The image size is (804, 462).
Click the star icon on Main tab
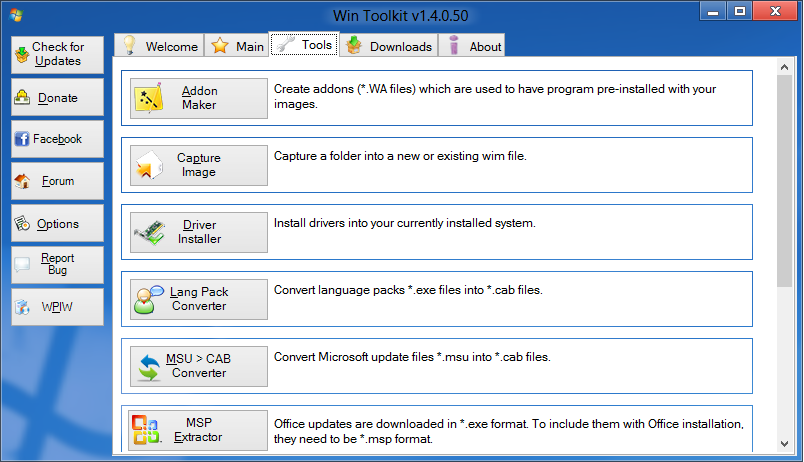tap(220, 46)
